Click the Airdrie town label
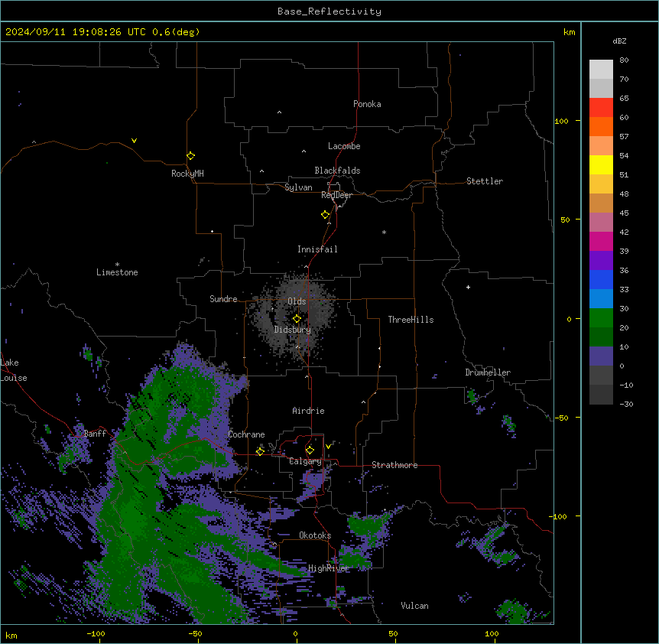The height and width of the screenshot is (644, 659). [308, 411]
